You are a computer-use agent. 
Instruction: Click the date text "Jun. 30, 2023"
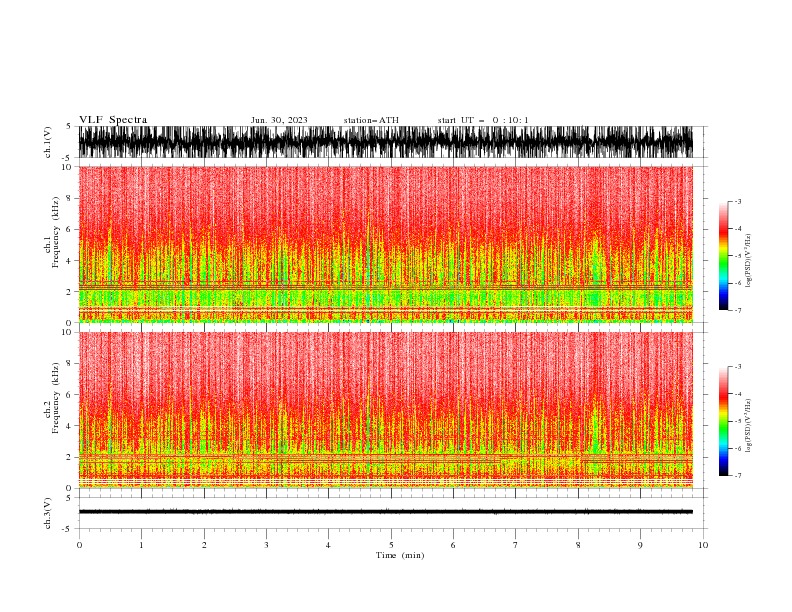[279, 120]
